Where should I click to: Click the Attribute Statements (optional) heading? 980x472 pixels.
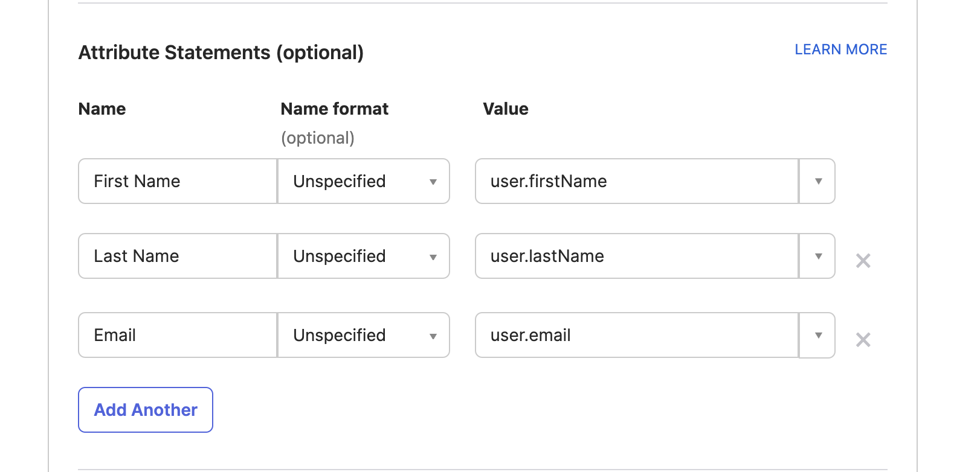(x=221, y=53)
